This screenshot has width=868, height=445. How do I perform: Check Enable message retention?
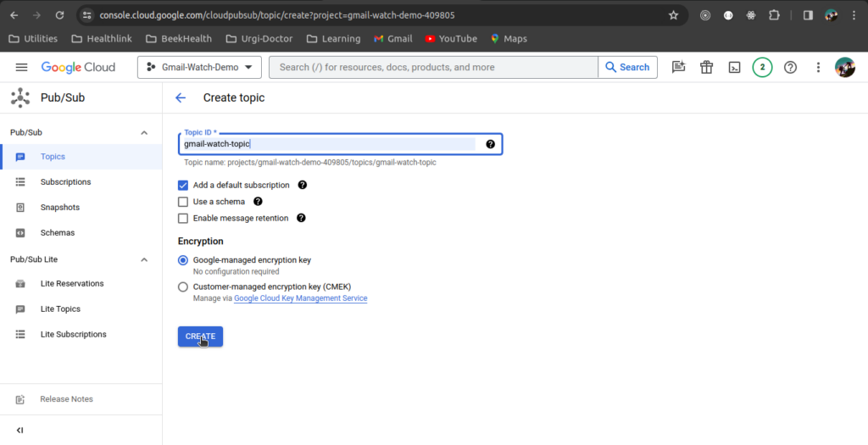[183, 219]
